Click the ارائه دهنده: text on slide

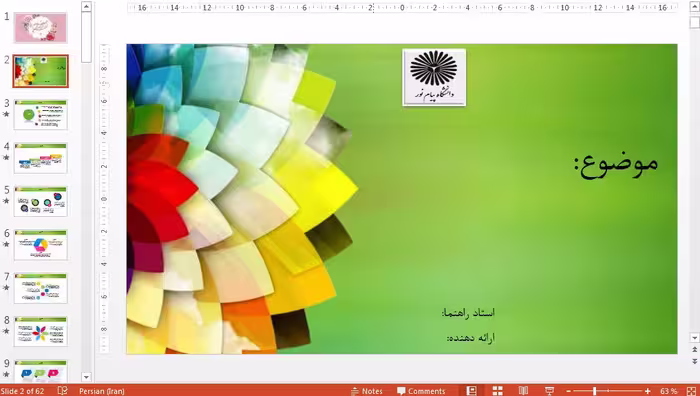pyautogui.click(x=471, y=338)
